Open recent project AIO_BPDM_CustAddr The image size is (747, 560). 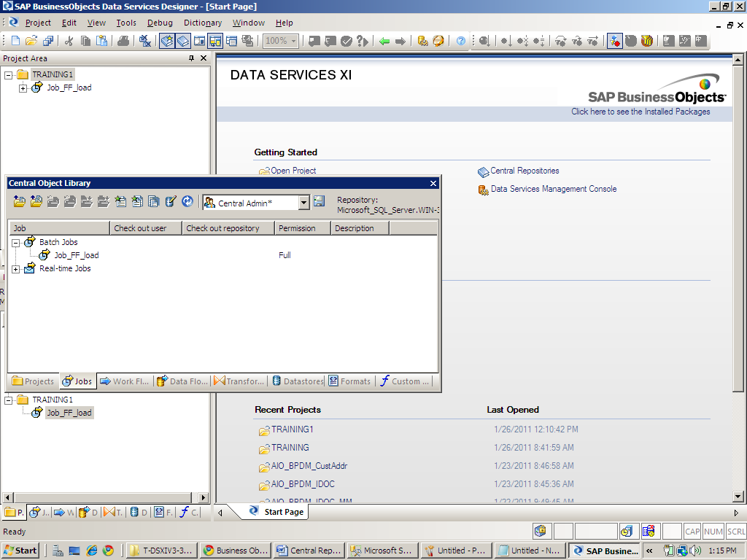[309, 466]
